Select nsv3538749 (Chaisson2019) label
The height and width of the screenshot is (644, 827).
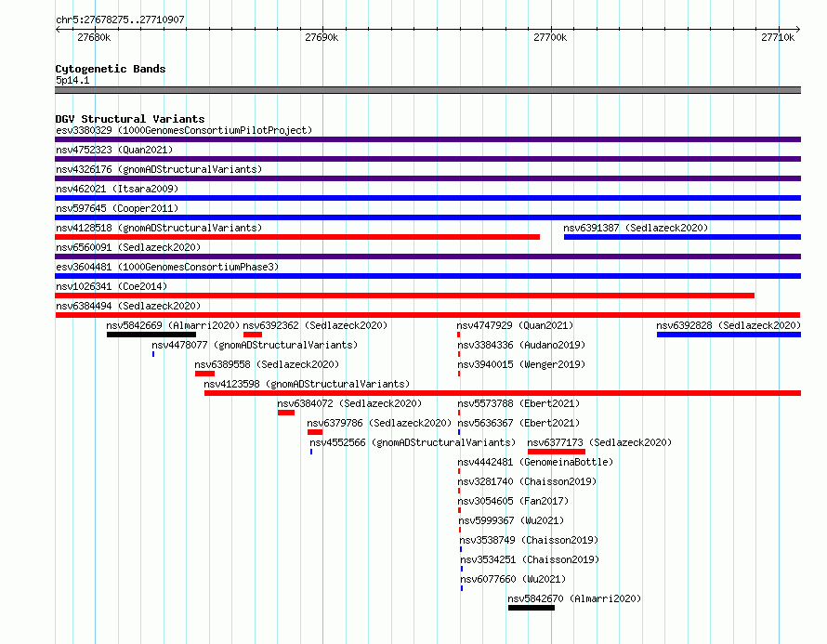529,540
